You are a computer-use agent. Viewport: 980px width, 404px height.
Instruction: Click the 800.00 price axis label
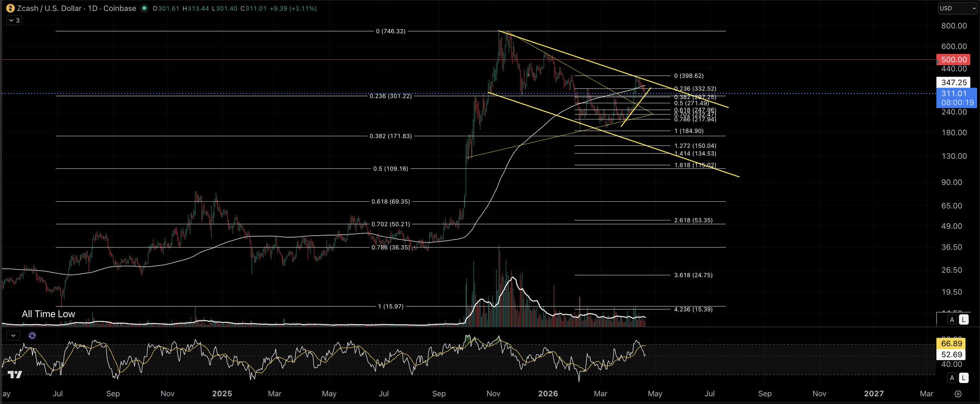[x=954, y=26]
